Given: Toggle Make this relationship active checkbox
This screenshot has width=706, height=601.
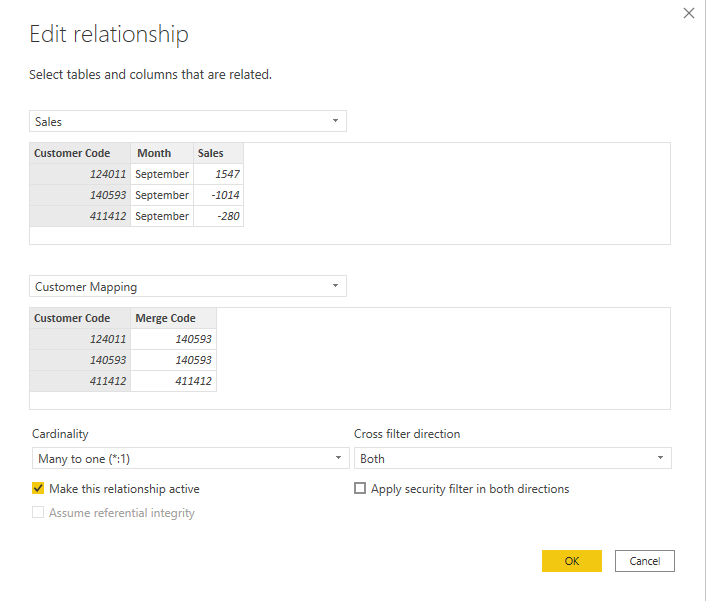Looking at the screenshot, I should tap(38, 488).
